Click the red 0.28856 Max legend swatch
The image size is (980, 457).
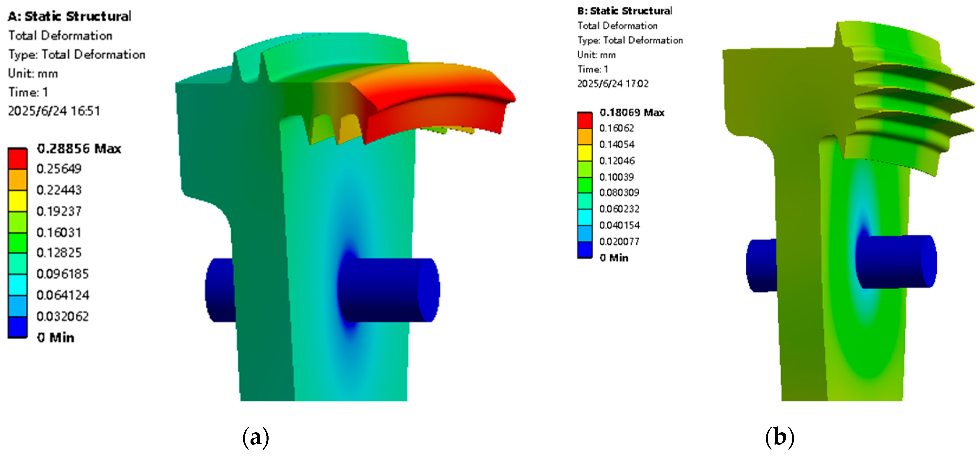pyautogui.click(x=17, y=159)
